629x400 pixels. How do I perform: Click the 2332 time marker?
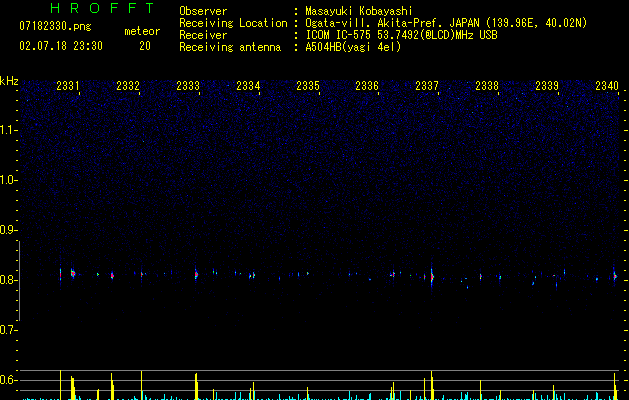coord(128,86)
